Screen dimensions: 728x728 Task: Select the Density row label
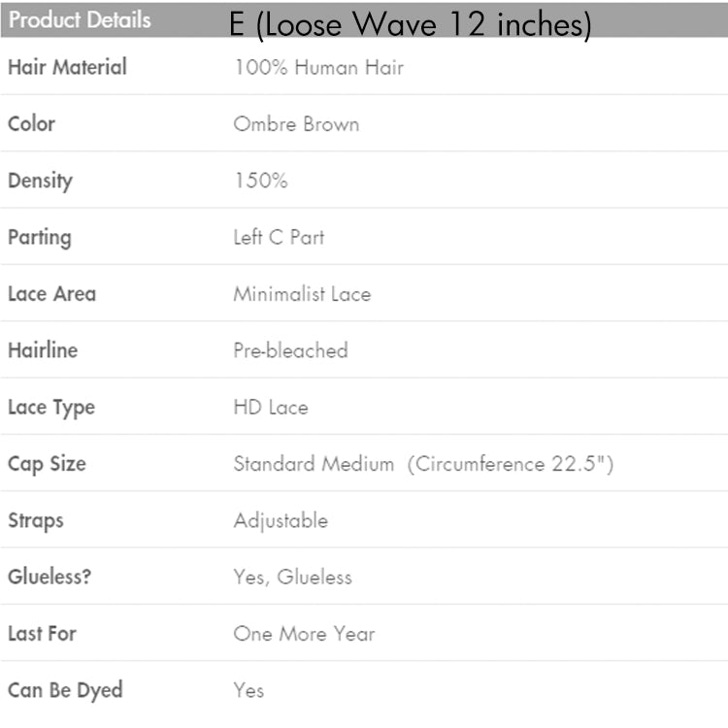tap(40, 181)
